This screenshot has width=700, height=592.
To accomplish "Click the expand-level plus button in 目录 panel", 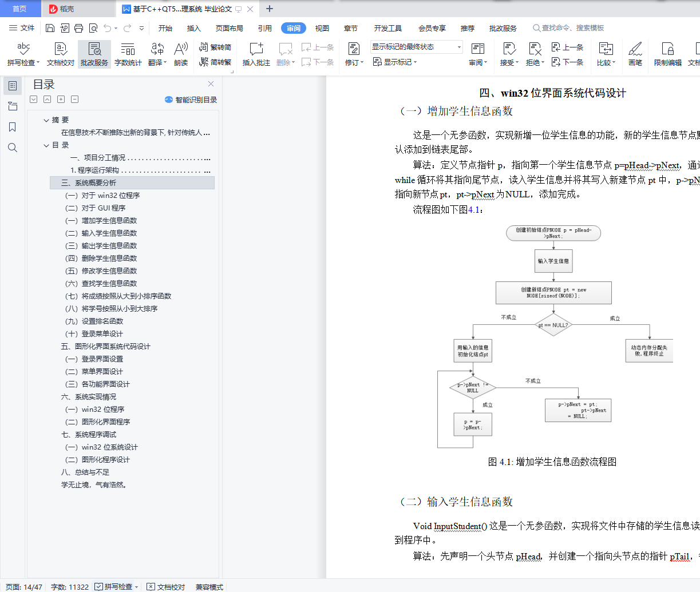I will point(61,100).
